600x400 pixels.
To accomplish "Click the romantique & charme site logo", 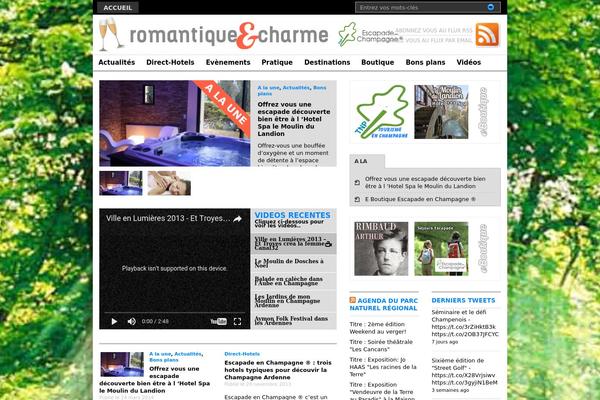I will point(229,35).
